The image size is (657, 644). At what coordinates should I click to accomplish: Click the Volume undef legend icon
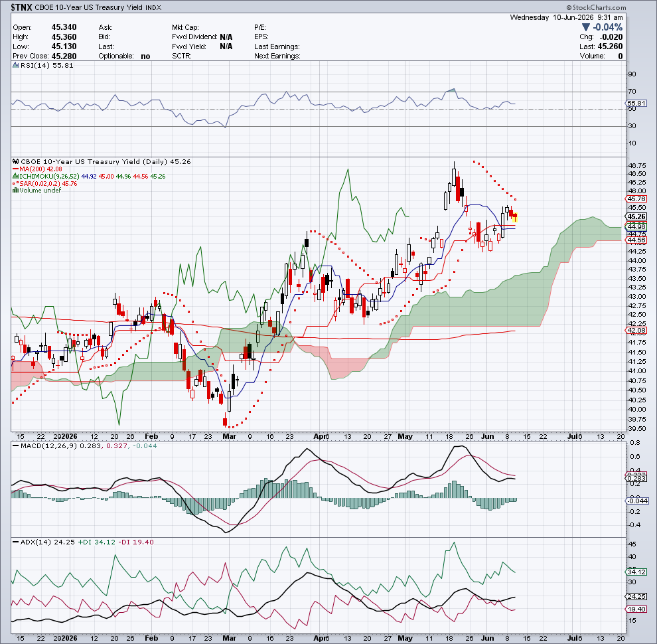coord(15,191)
